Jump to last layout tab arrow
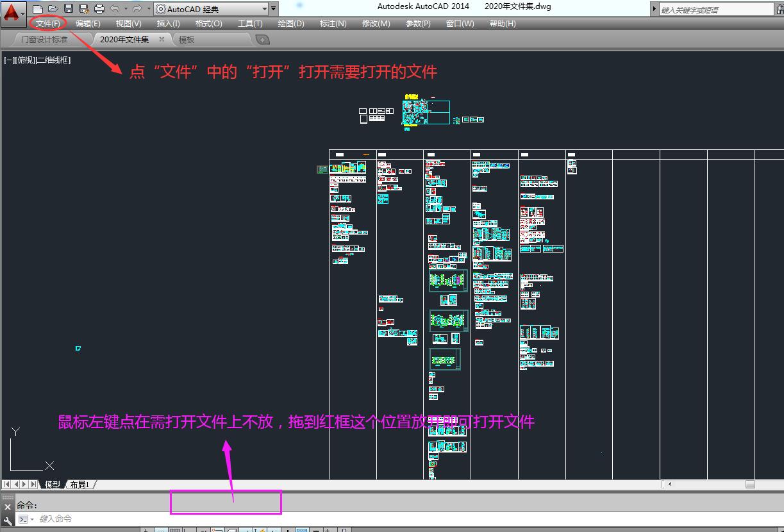Screen dimensions: 784x532 [x=34, y=485]
